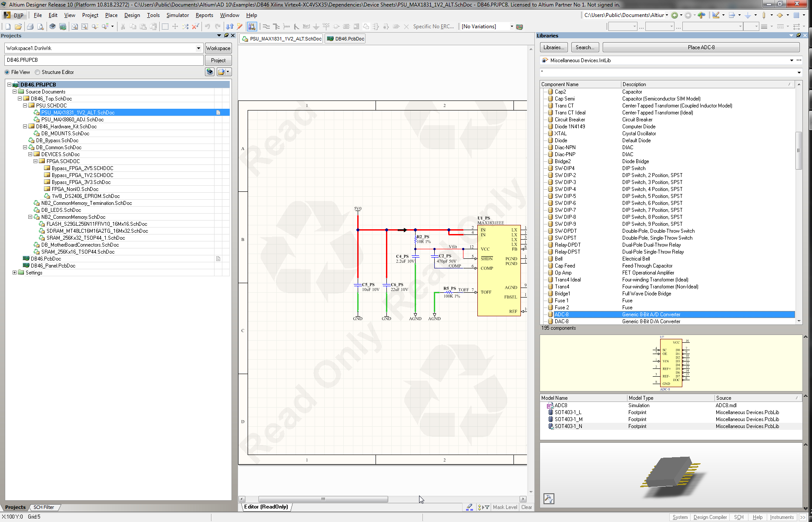Image resolution: width=812 pixels, height=522 pixels.
Task: Click the Libraries... button
Action: tap(554, 47)
